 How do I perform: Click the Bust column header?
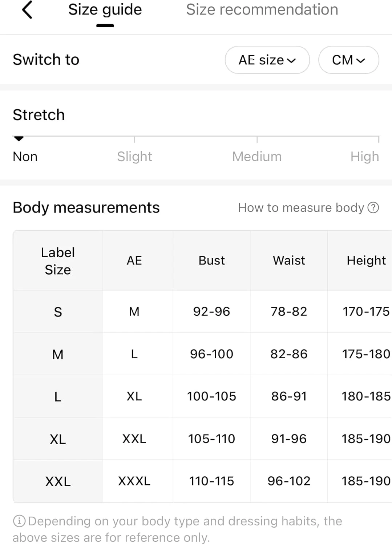point(211,261)
